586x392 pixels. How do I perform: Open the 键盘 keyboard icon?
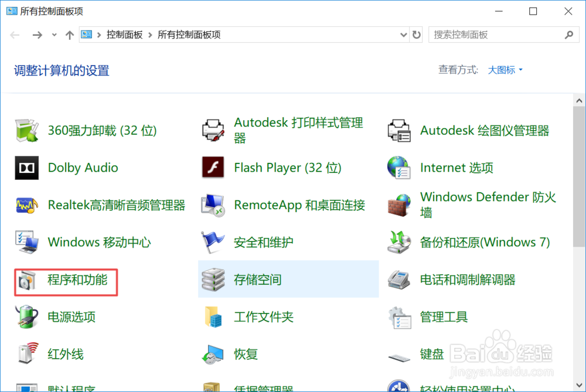(399, 357)
